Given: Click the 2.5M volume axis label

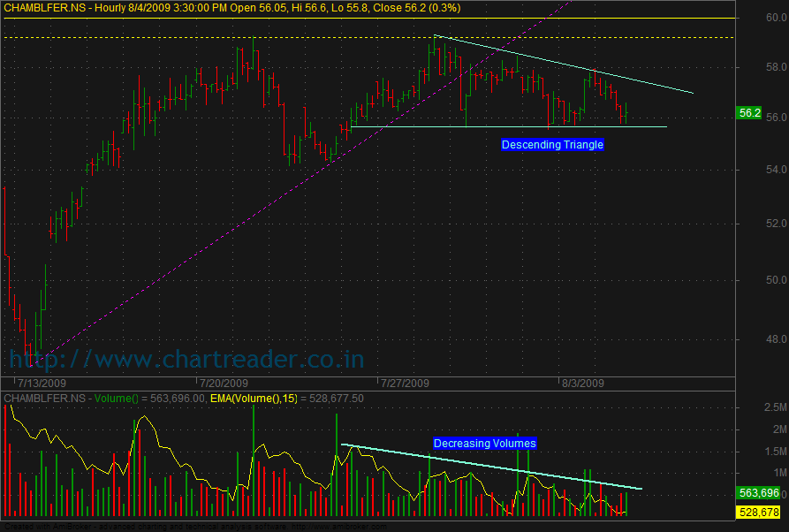Looking at the screenshot, I should tap(751, 407).
